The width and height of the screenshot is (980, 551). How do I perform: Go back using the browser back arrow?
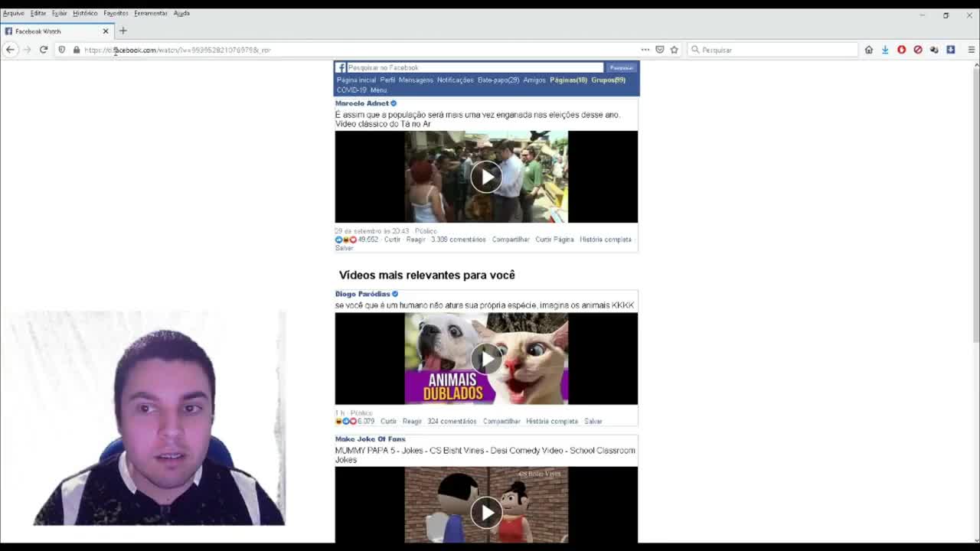[x=10, y=50]
